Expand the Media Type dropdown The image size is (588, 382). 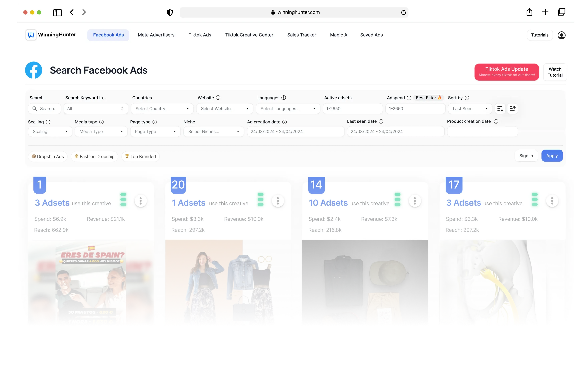pyautogui.click(x=101, y=131)
